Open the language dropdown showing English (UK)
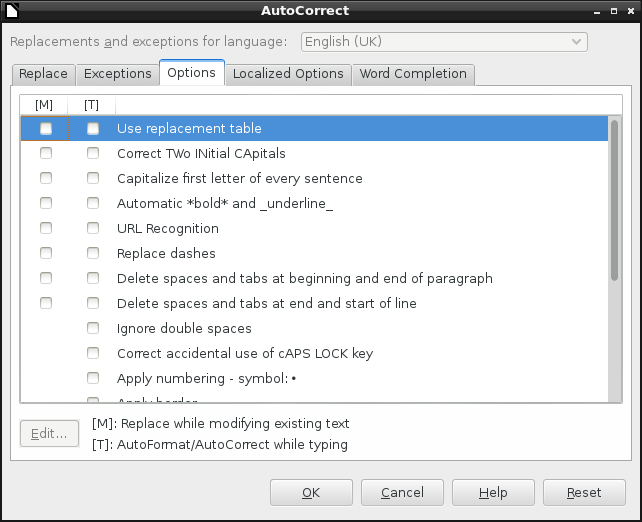 (444, 42)
